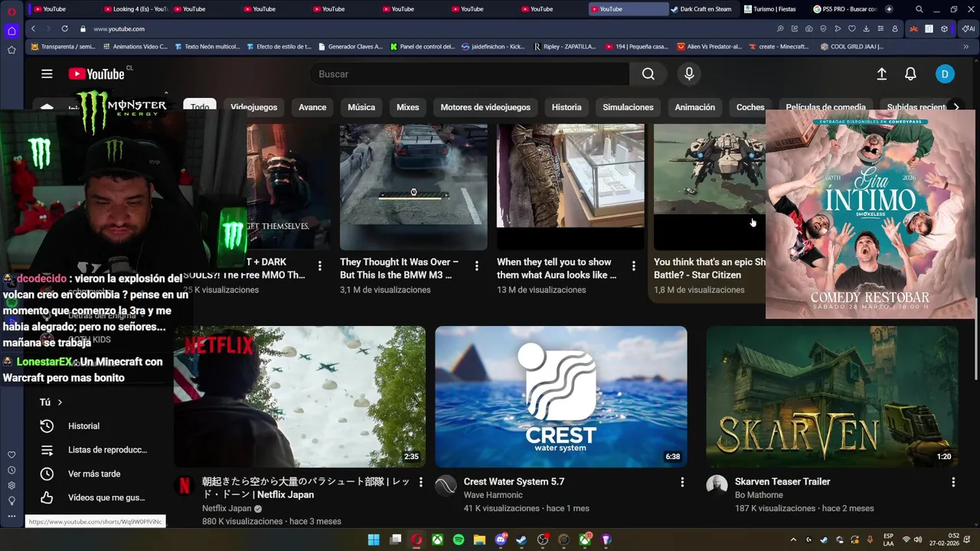
Task: Open File Explorer from the taskbar
Action: pos(479,540)
